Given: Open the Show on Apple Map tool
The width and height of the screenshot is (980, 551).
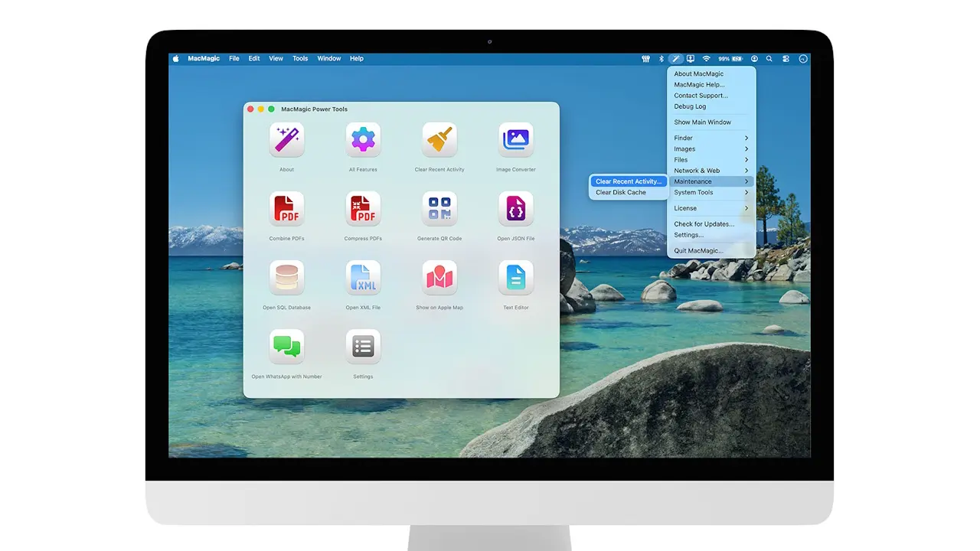Looking at the screenshot, I should 439,278.
